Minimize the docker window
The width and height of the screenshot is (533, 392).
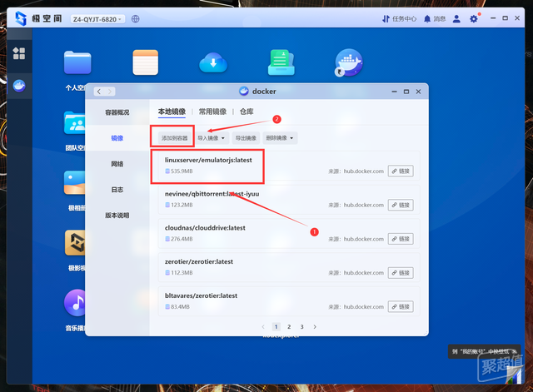click(x=394, y=92)
